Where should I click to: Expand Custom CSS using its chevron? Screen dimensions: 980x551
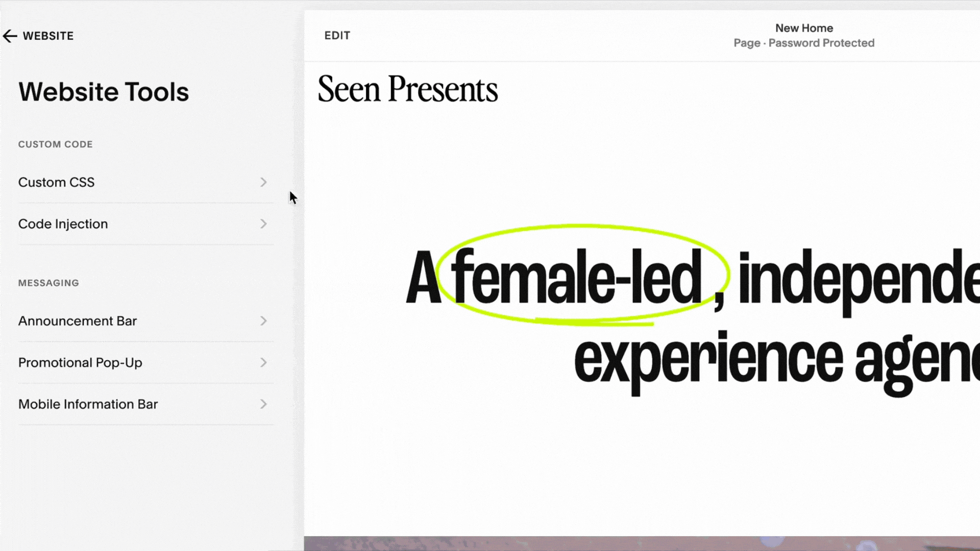[263, 182]
